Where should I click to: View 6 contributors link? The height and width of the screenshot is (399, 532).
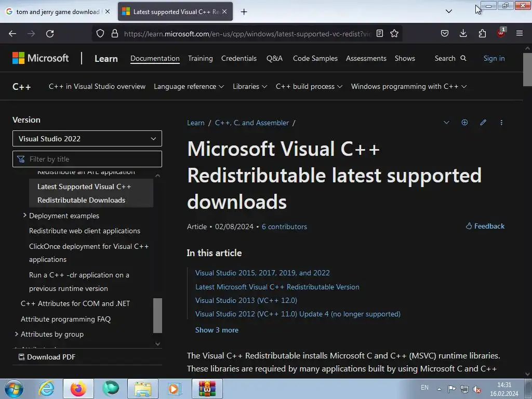(x=284, y=227)
